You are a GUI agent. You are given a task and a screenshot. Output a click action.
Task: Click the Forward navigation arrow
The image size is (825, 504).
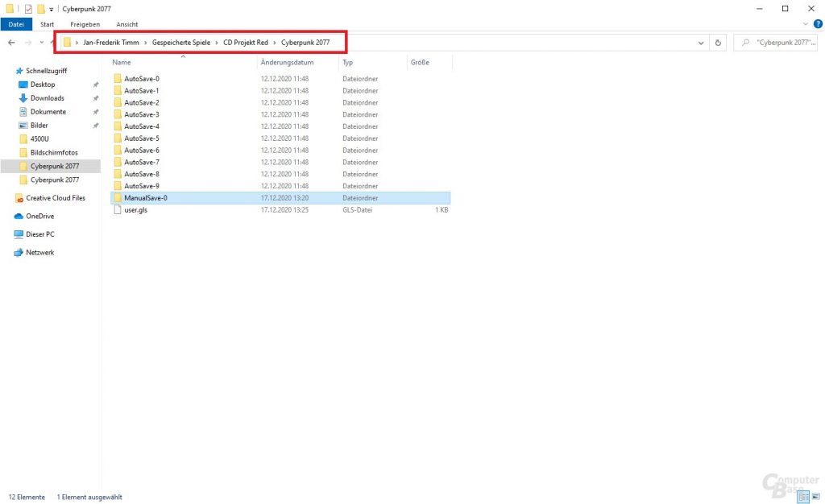[x=28, y=43]
